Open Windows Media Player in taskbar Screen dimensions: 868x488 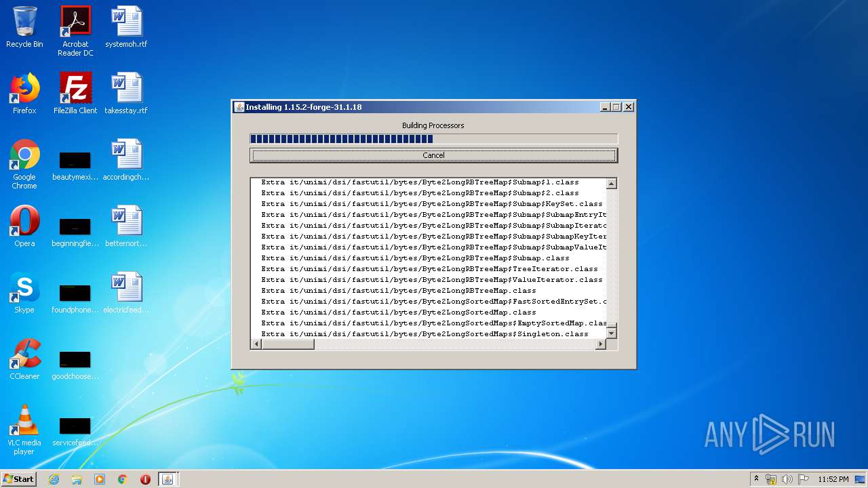[x=100, y=479]
